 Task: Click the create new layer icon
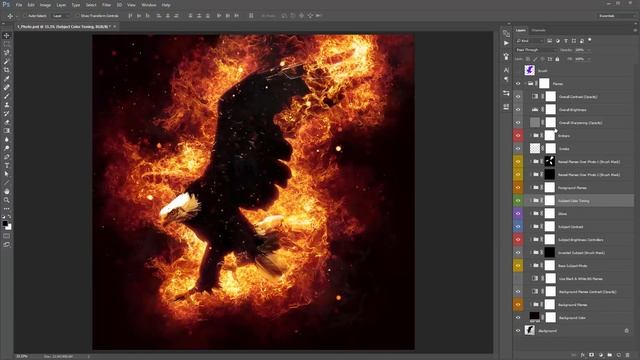coord(618,355)
